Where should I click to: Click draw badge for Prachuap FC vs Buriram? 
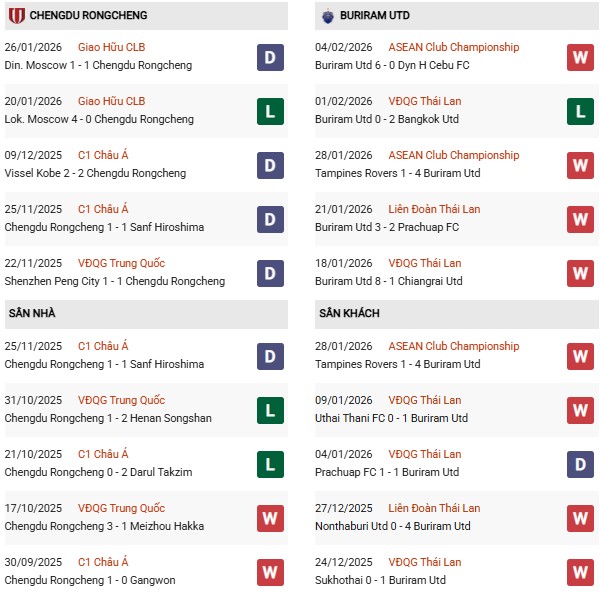[x=580, y=464]
